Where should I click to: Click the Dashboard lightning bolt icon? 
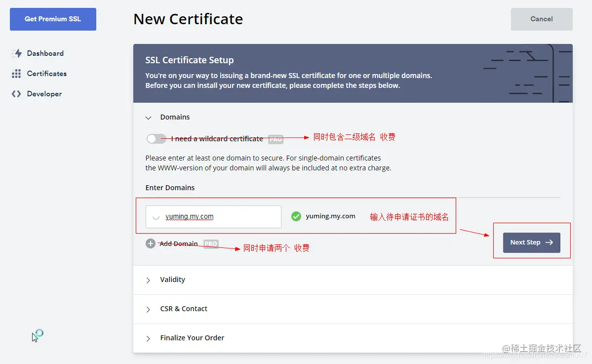coord(17,53)
